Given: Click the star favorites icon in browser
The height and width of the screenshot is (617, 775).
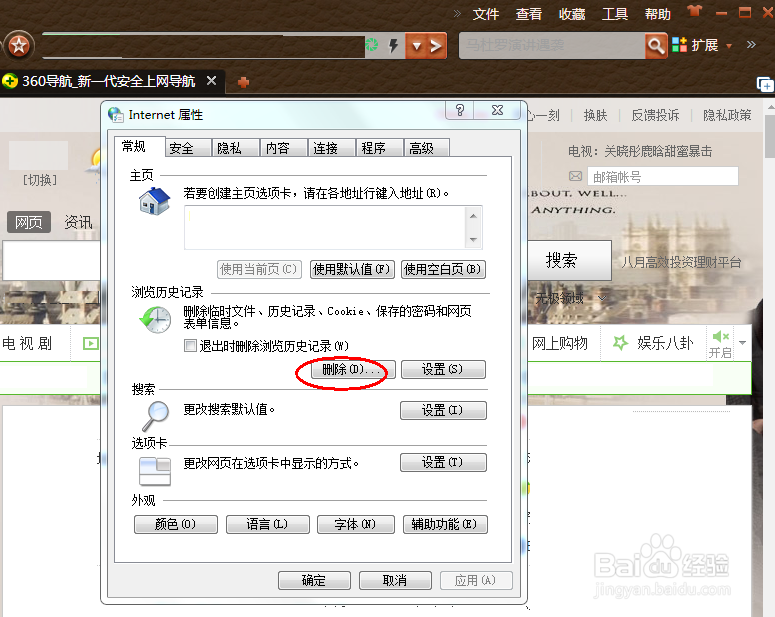Looking at the screenshot, I should tap(19, 46).
